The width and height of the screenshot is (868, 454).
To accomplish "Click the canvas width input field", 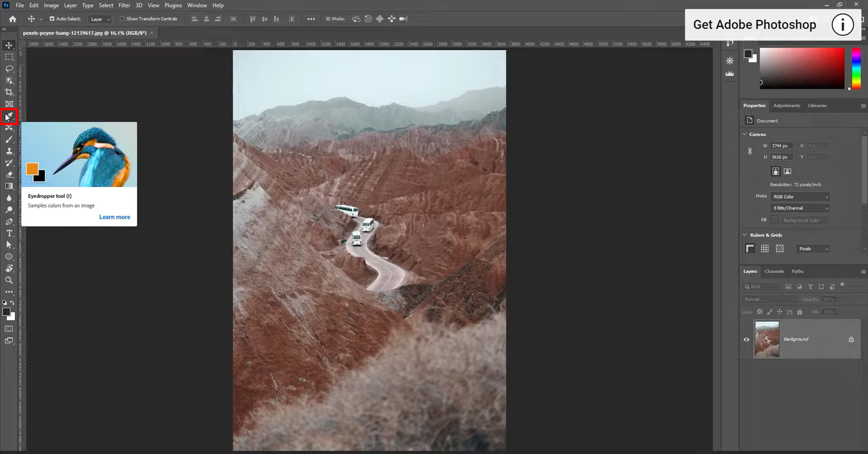I will click(x=781, y=146).
